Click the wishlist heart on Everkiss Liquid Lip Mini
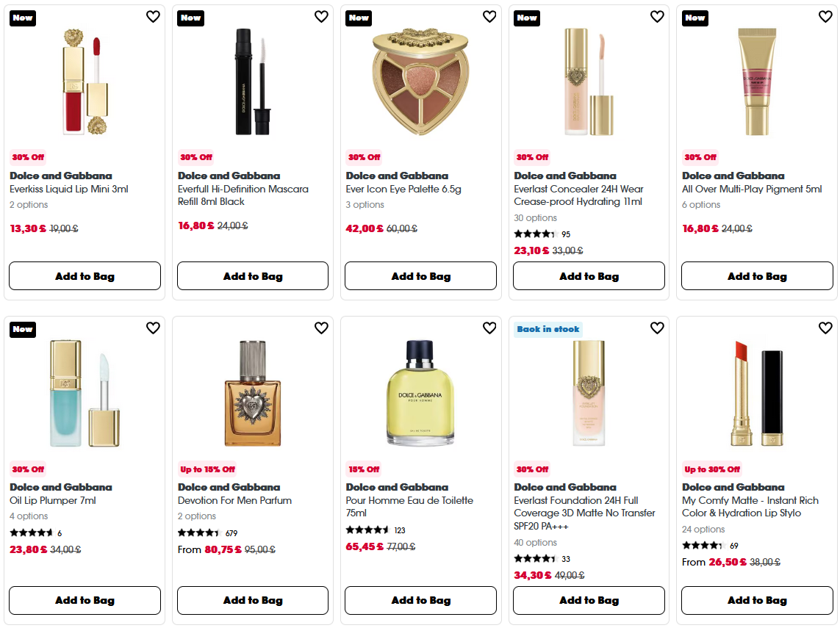Screen dimensions: 840x628 coord(153,16)
